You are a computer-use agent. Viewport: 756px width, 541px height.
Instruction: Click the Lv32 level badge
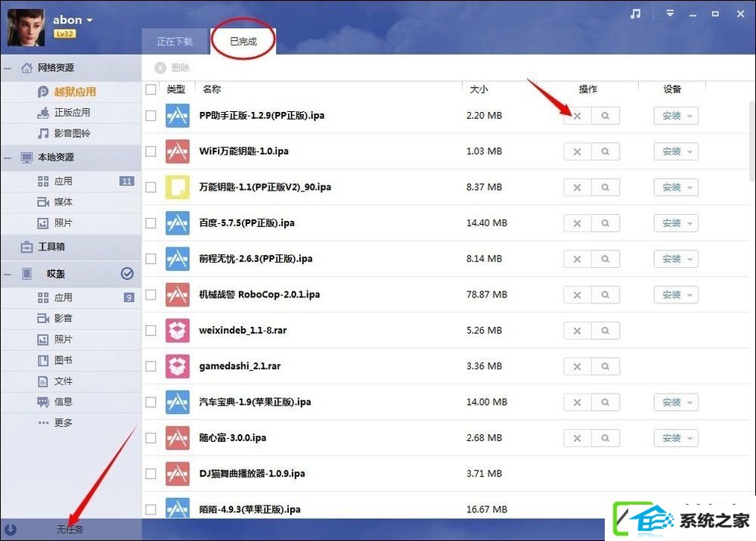coord(64,34)
